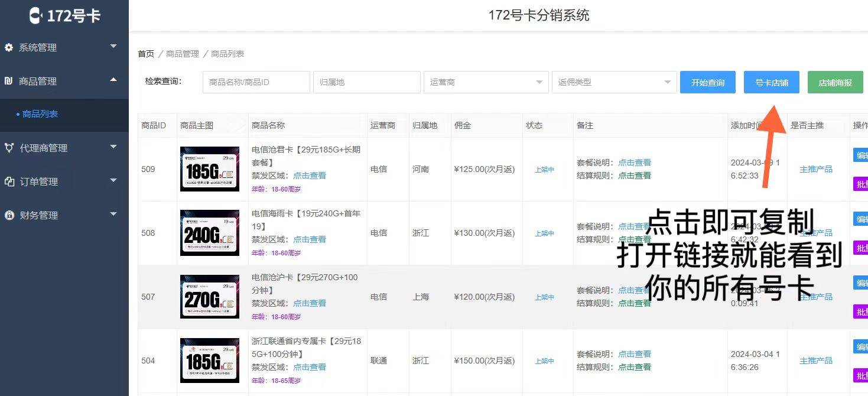The height and width of the screenshot is (396, 868).
Task: Click the 归属地 input field
Action: coord(366,82)
